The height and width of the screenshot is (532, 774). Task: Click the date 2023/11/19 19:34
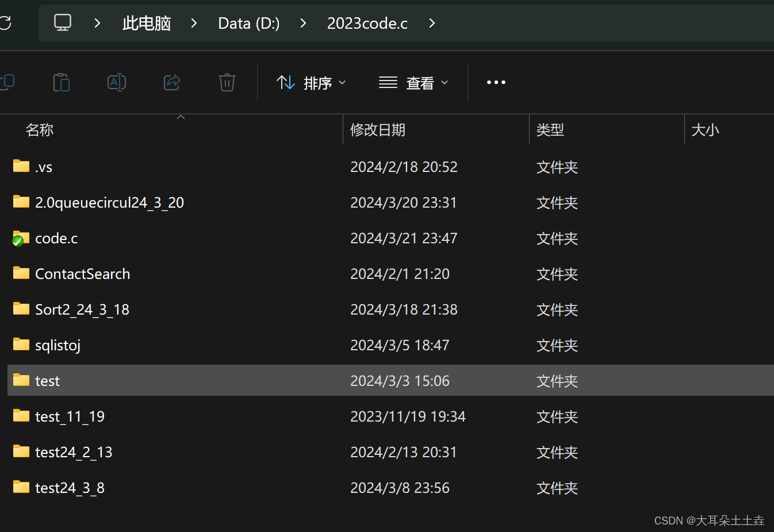[x=408, y=417]
